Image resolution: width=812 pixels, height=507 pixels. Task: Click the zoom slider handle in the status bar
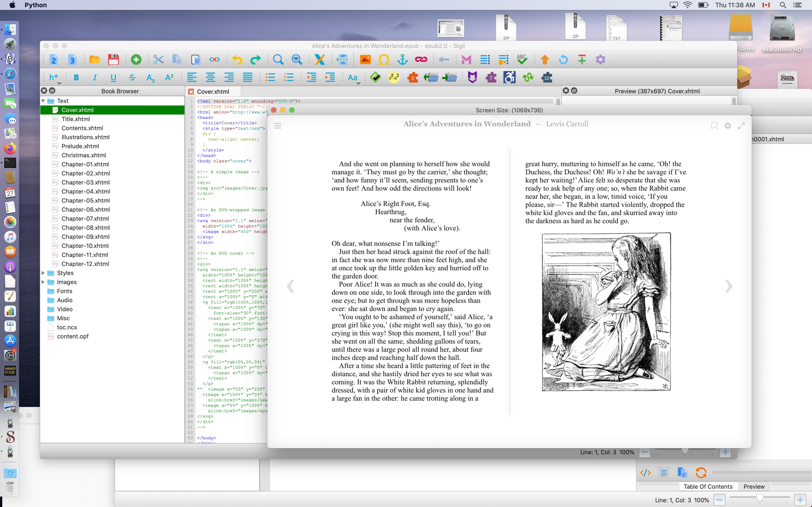760,499
